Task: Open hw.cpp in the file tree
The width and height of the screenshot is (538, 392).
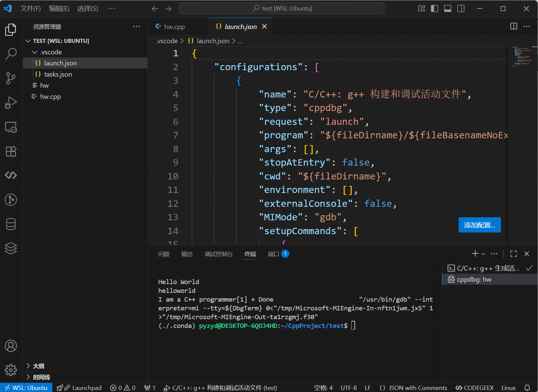Action: click(85, 96)
